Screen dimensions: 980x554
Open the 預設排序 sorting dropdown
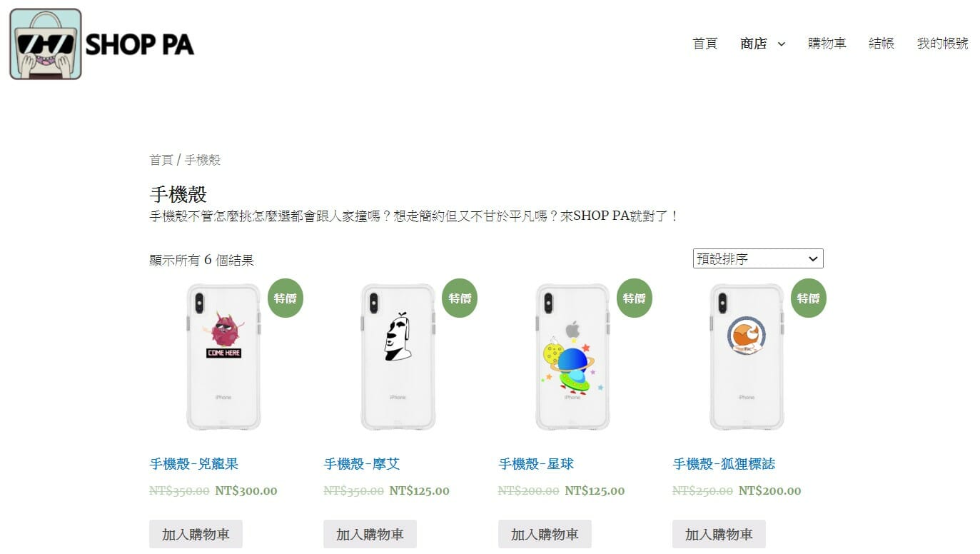(758, 258)
